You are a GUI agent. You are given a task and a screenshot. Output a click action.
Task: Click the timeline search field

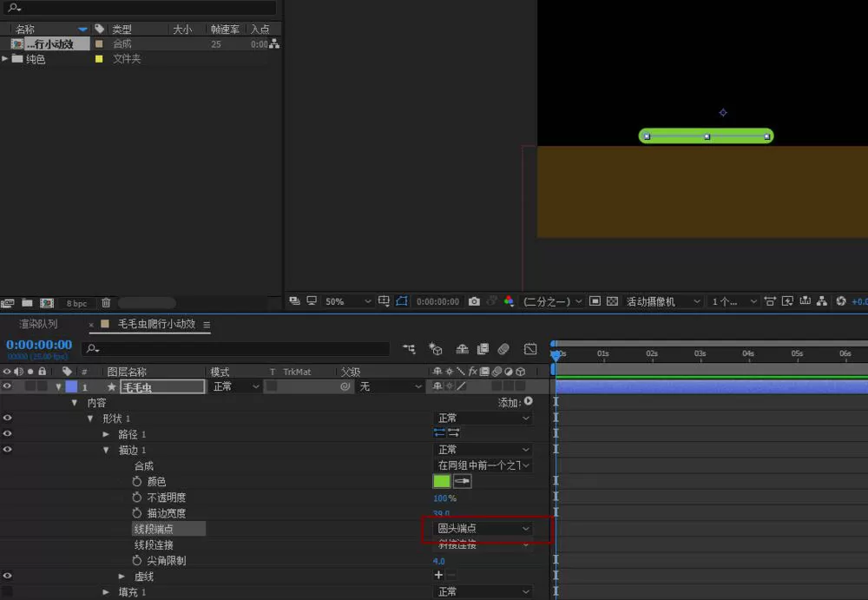(x=235, y=348)
